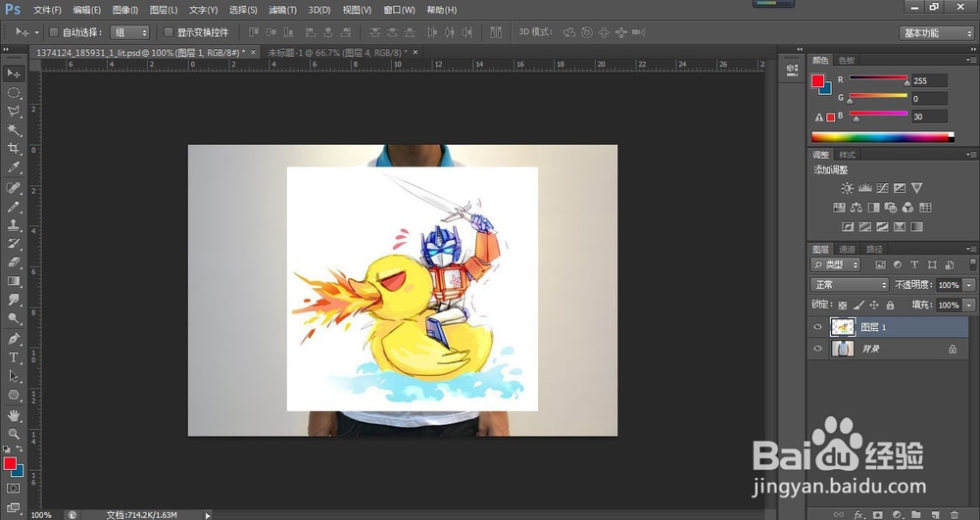Select the Move tool in the toolbox

point(13,73)
